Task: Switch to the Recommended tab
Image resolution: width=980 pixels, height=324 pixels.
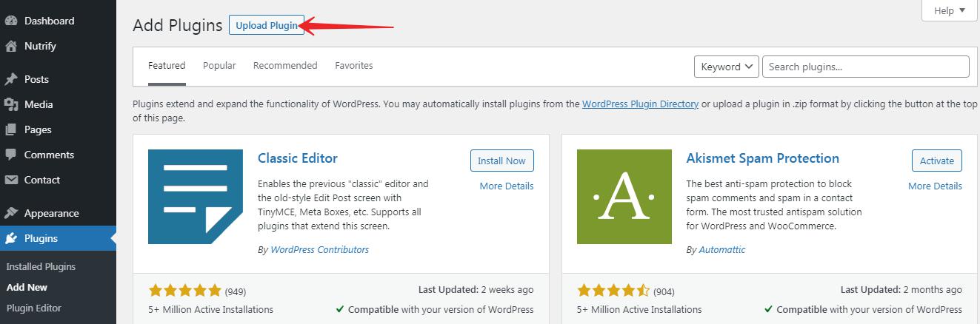Action: pyautogui.click(x=285, y=65)
